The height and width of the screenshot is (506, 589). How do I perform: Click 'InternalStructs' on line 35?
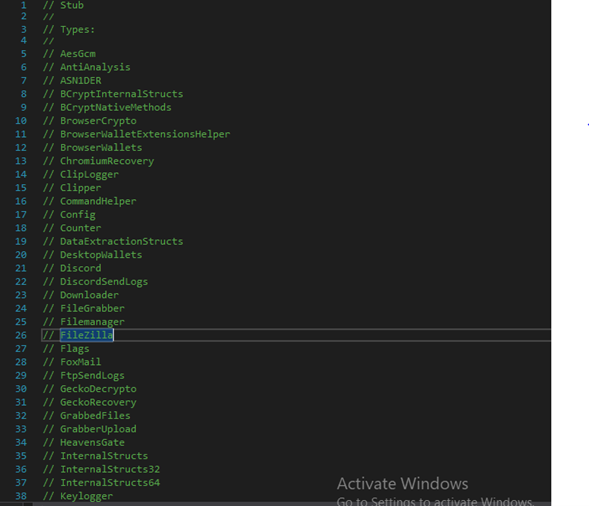(104, 456)
